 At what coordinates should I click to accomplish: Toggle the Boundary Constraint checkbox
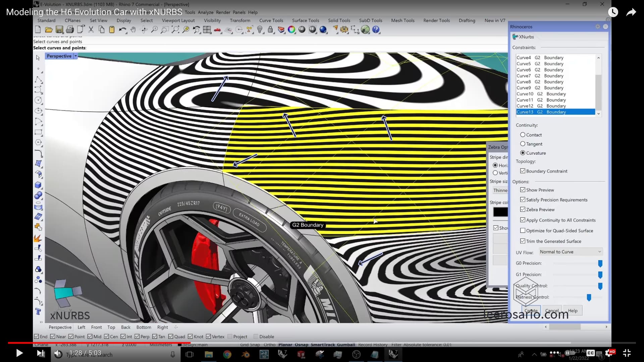click(523, 171)
